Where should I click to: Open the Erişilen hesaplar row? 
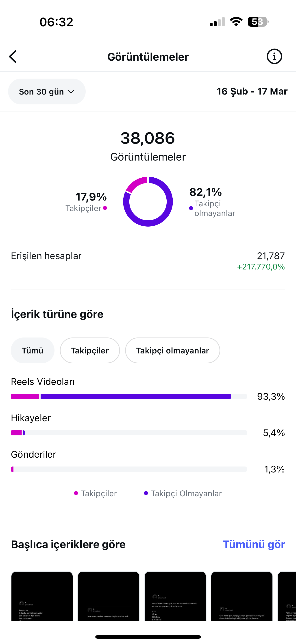coord(148,261)
